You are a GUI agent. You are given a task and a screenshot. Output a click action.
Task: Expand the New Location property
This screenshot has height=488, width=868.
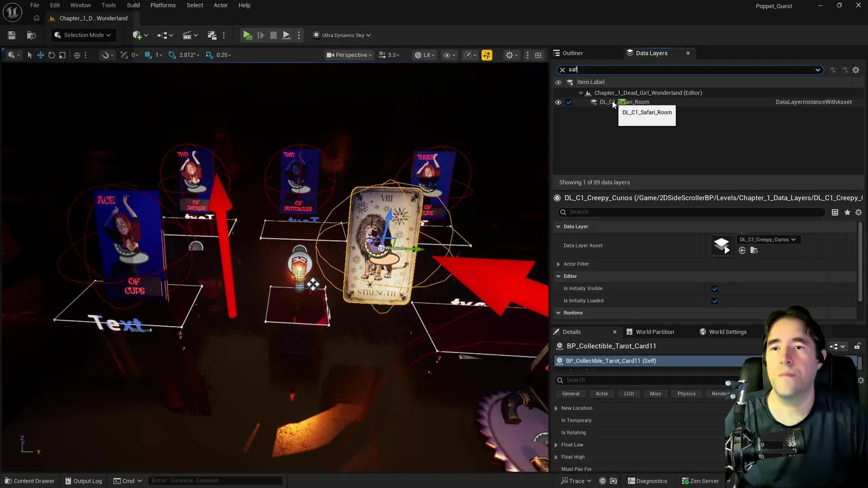tap(556, 408)
